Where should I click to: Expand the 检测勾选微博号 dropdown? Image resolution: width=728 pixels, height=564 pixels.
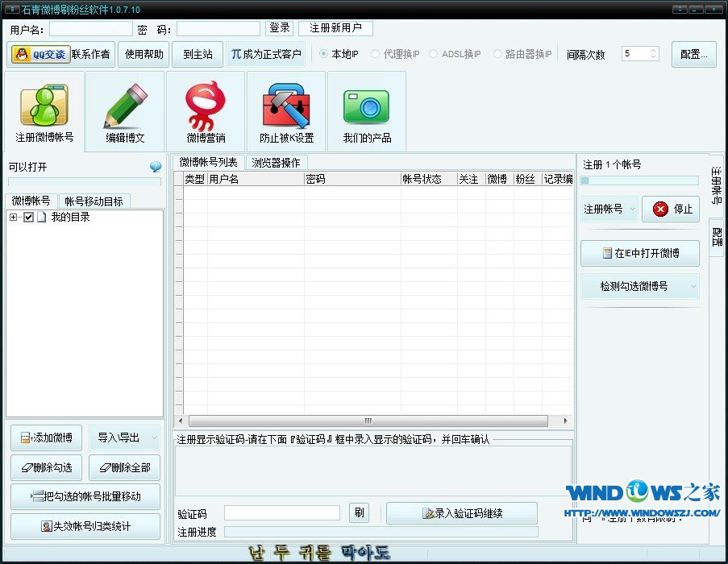640,286
